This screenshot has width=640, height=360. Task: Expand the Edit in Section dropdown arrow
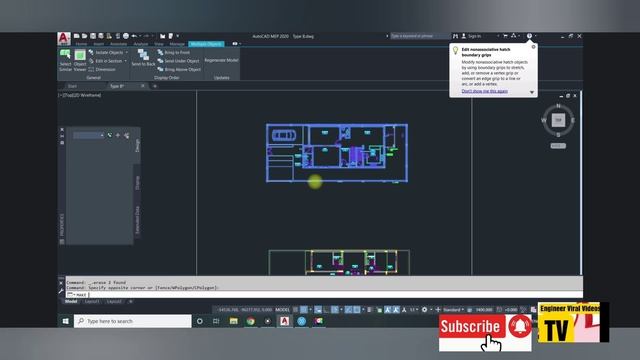tap(125, 61)
